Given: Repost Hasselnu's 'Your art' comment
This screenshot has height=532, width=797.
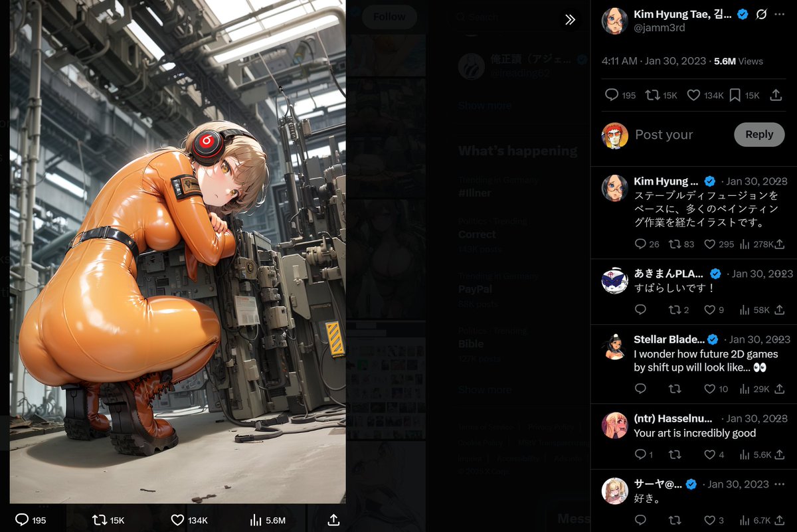Looking at the screenshot, I should click(675, 455).
